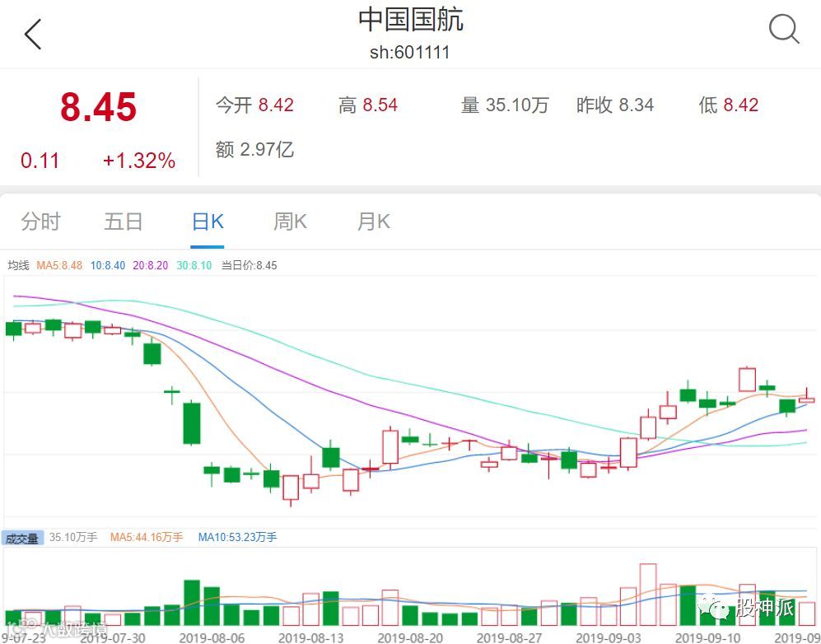Click the MA5:8.48 moving average label
Image resolution: width=821 pixels, height=644 pixels.
[x=59, y=265]
